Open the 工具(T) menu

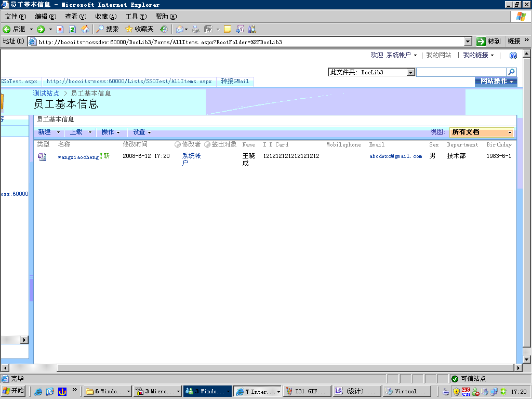136,17
